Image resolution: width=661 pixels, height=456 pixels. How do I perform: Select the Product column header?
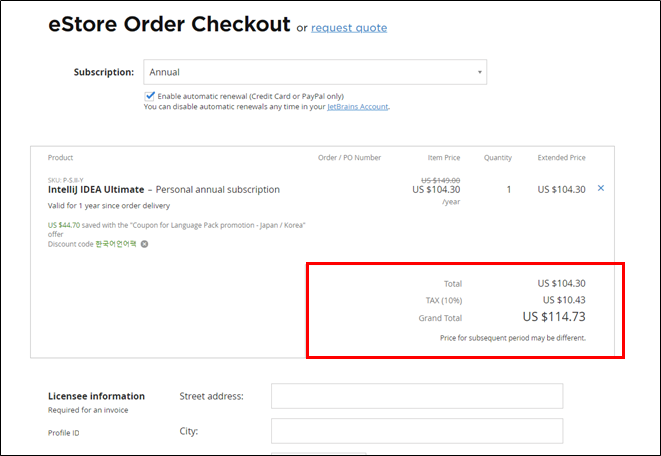point(60,158)
